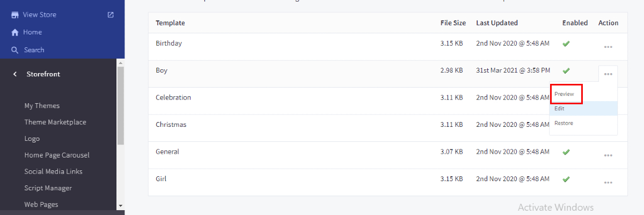Click the View Store storefront icon
This screenshot has height=215, width=644.
pos(15,15)
